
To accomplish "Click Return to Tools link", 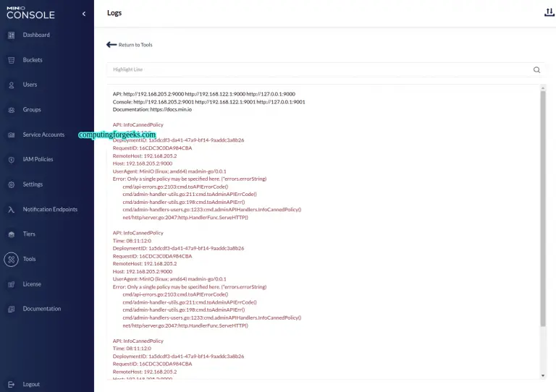I will point(130,45).
